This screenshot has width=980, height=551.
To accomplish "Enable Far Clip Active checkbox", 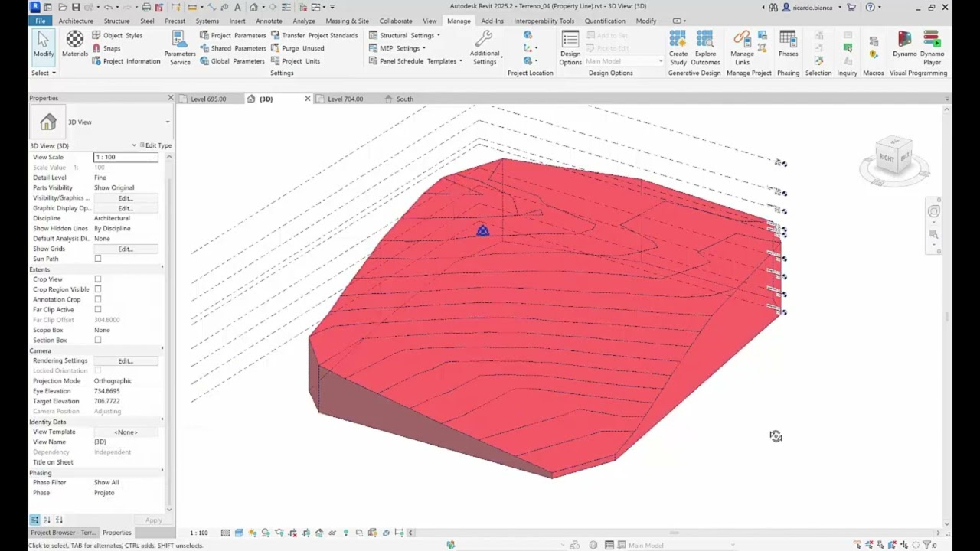I will coord(98,309).
